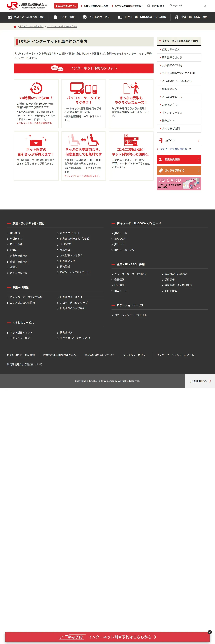This screenshot has width=215, height=644.
Task: Click the red star ticket icon
Action: click(x=36, y=140)
